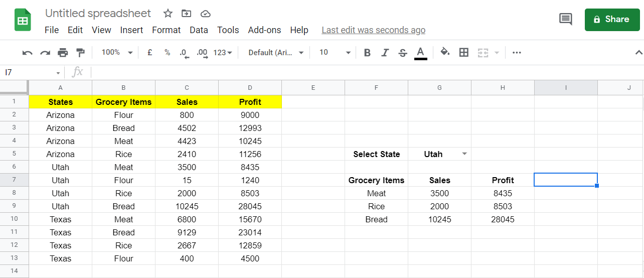Select the cell with profit 12993
The width and height of the screenshot is (644, 278).
coord(250,128)
